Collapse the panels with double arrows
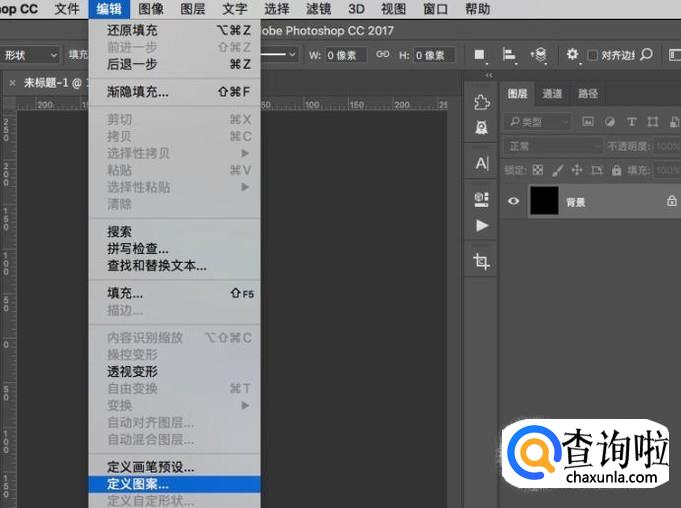This screenshot has height=508, width=681. point(489,76)
